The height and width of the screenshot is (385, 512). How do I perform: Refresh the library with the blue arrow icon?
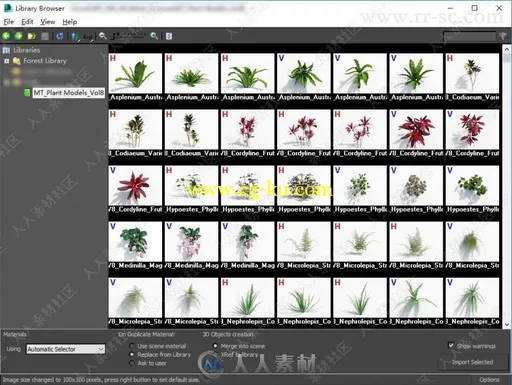tap(60, 36)
